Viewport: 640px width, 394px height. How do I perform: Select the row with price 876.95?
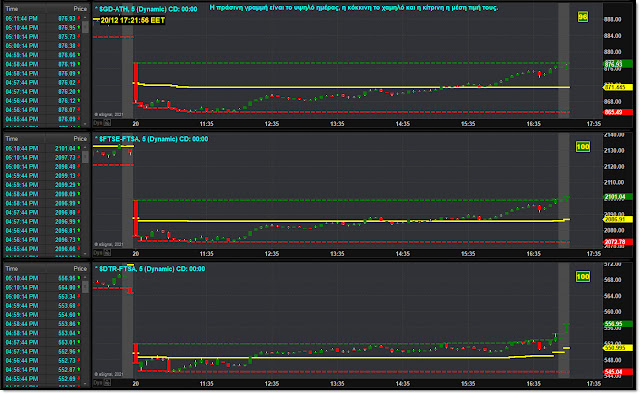pyautogui.click(x=42, y=27)
